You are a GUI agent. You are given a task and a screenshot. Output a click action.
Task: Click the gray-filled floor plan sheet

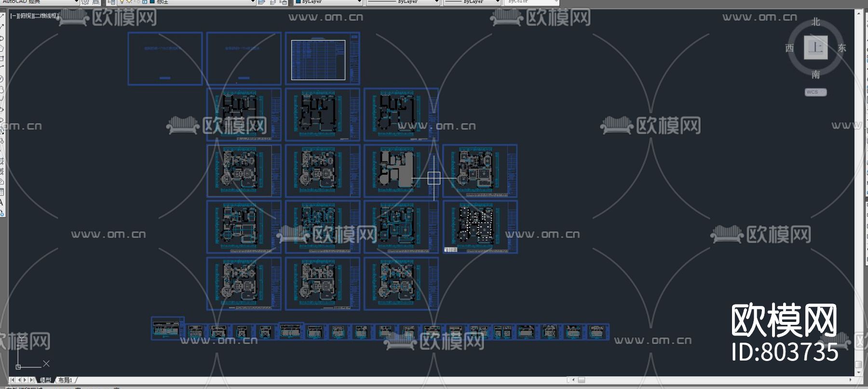click(401, 170)
